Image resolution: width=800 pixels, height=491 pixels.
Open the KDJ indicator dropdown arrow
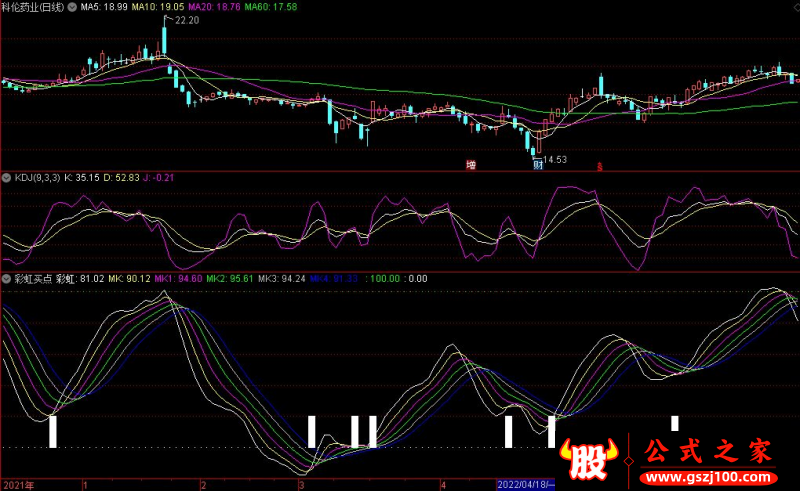point(7,177)
